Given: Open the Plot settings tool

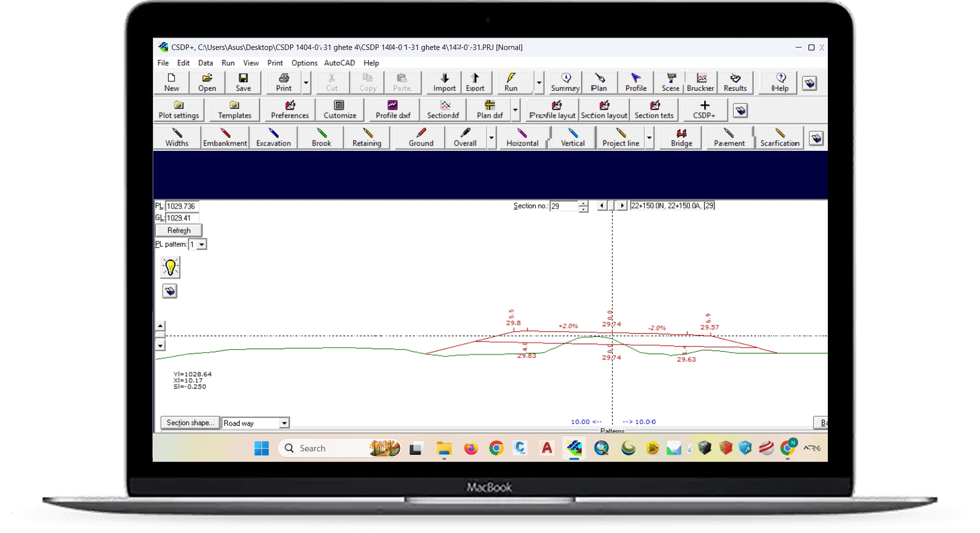Looking at the screenshot, I should (179, 110).
